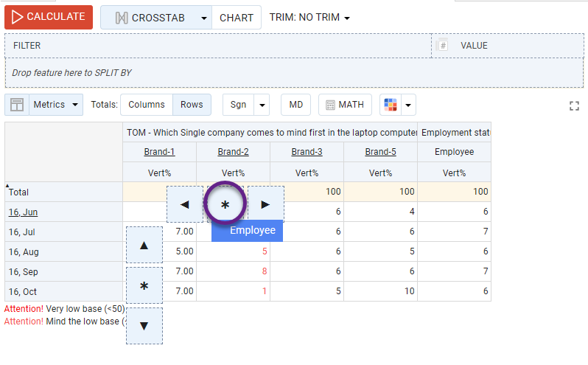Click the circled asterisk drop target
Viewport: 588px width, 365px height.
225,204
